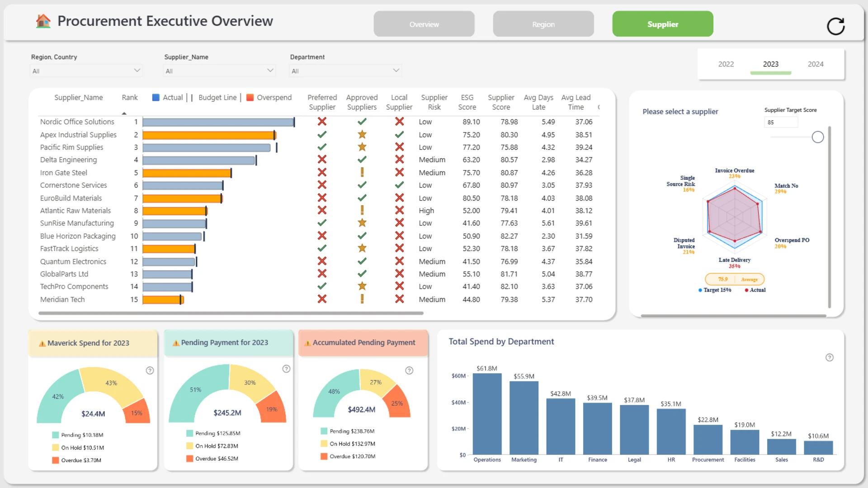Open the Supplier_Name filter dropdown
The image size is (868, 488).
[219, 71]
